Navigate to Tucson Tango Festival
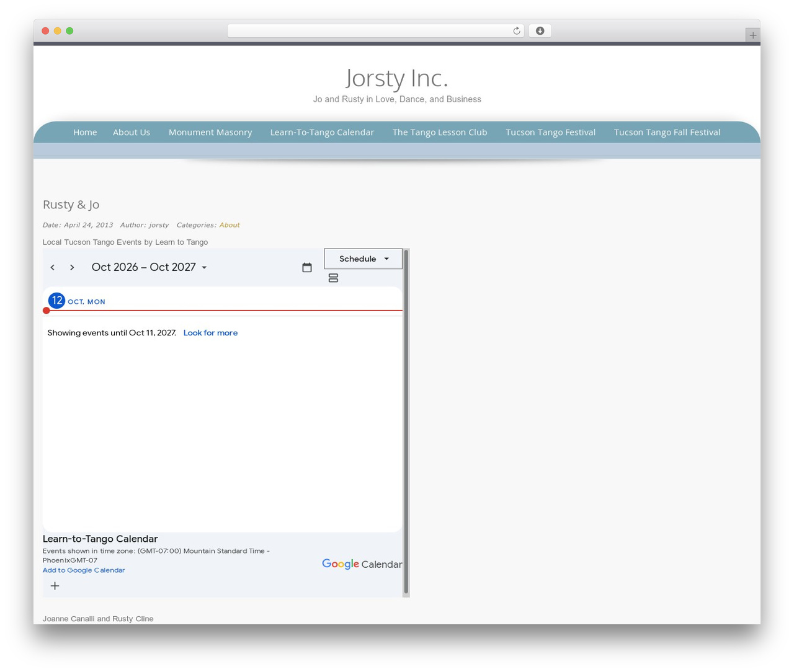Screen dimensions: 794x672 pos(551,132)
